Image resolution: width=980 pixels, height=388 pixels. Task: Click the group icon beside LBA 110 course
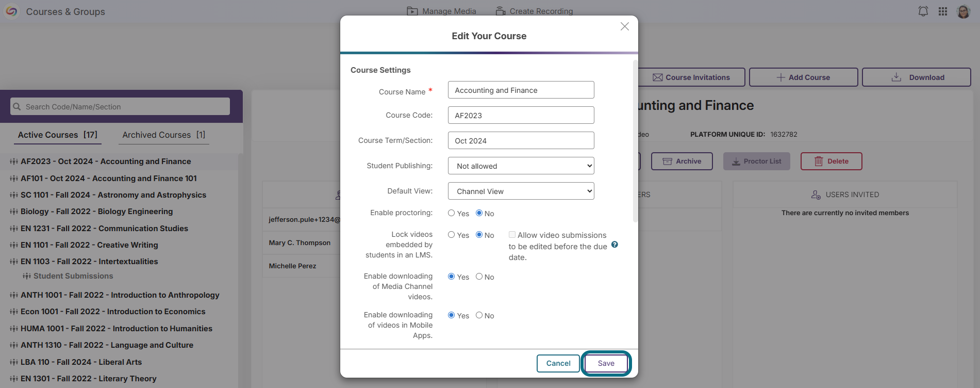[14, 362]
